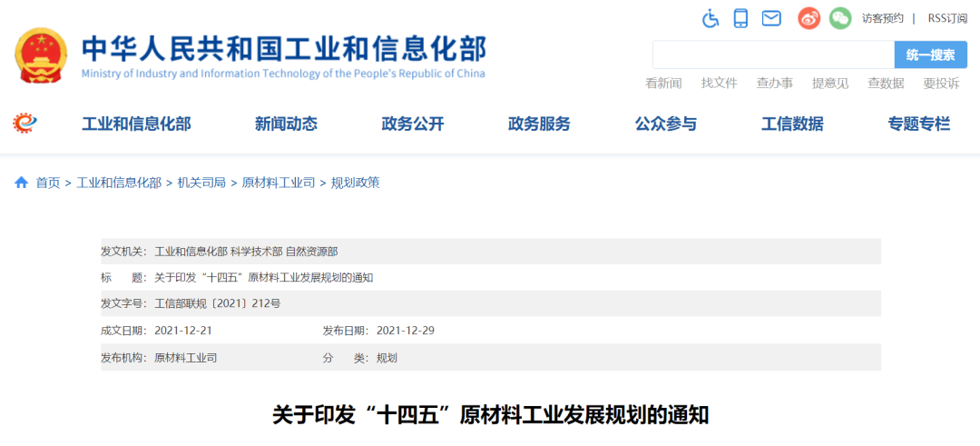Click the red gear icon in navigation
The height and width of the screenshot is (446, 980).
pos(25,124)
